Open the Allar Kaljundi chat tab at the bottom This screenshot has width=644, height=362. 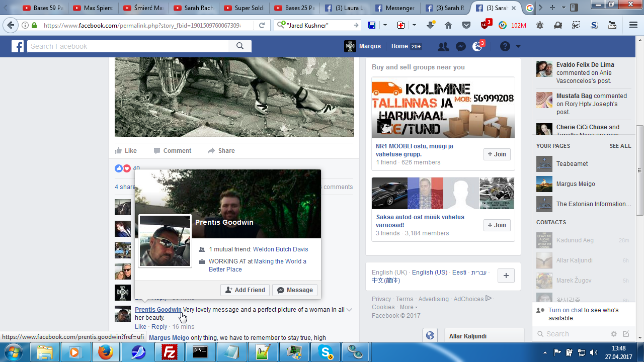coord(484,336)
